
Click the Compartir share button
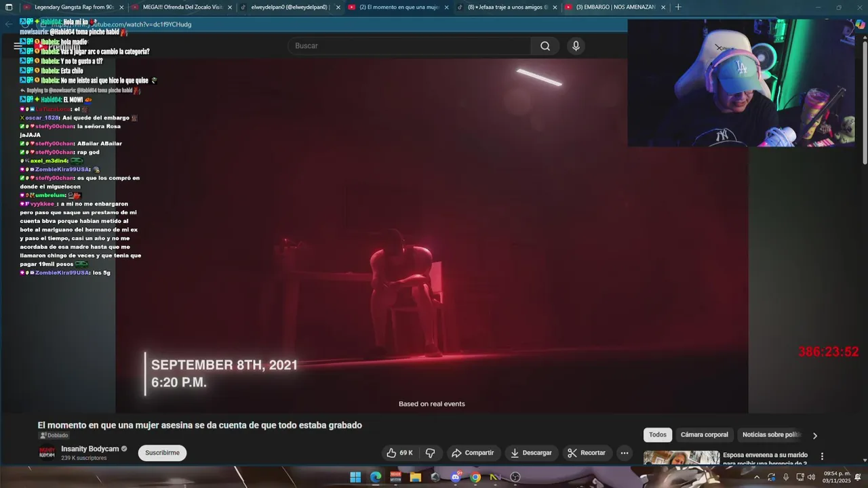pyautogui.click(x=473, y=453)
